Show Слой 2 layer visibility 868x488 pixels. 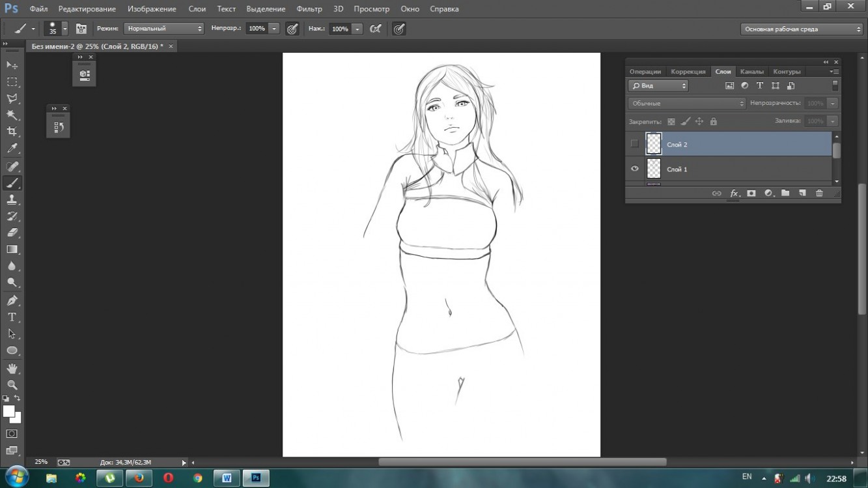pos(634,144)
